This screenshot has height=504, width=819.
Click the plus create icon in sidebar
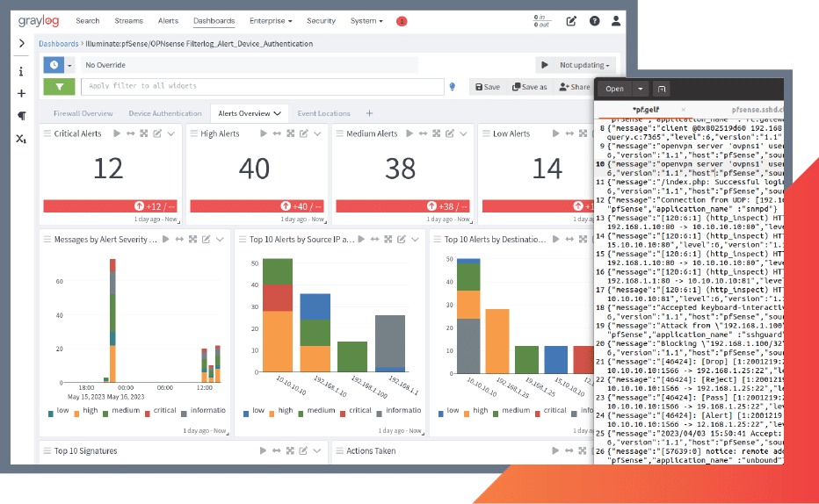pos(21,93)
